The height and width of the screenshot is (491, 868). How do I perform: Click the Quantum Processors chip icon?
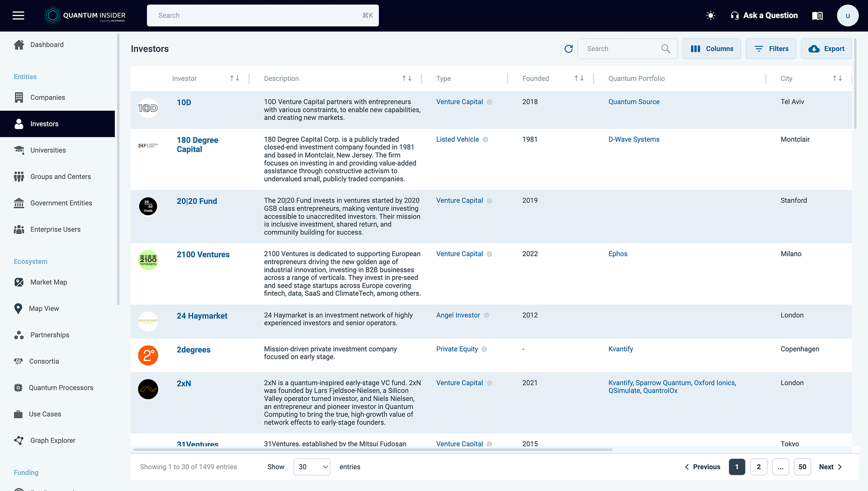[x=18, y=388]
